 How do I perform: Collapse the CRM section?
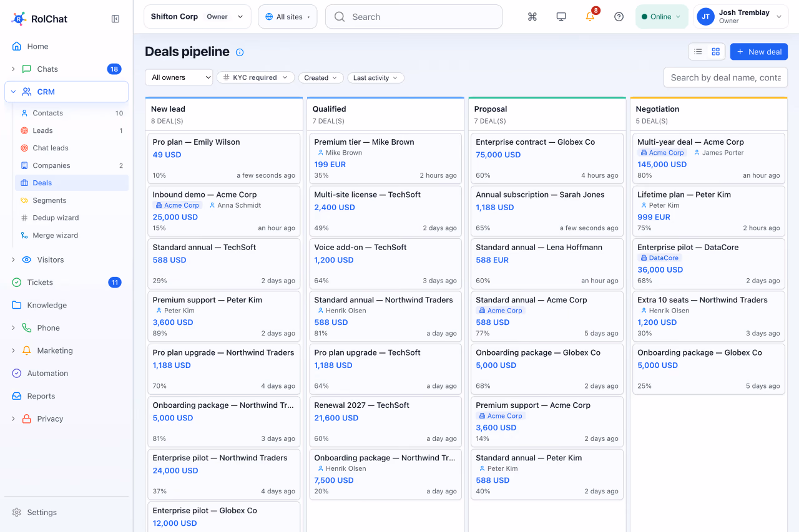point(13,92)
